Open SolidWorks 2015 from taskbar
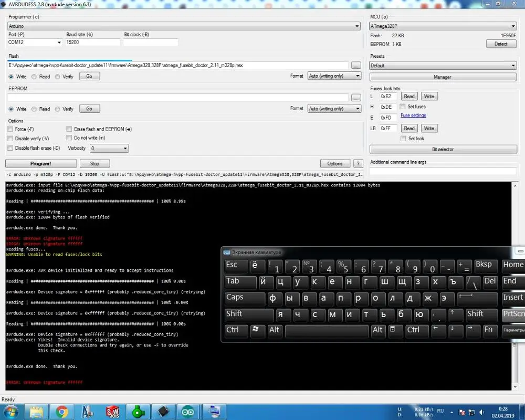Screen dimensions: 525x420 coord(112,412)
